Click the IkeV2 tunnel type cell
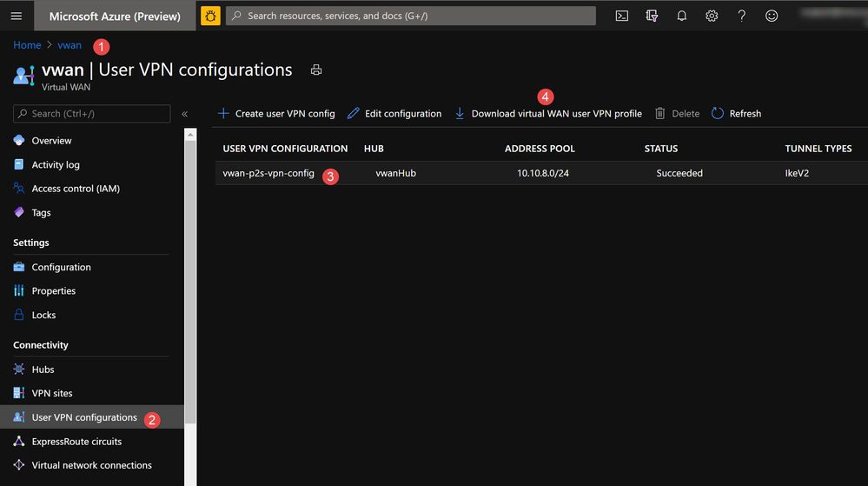Image resolution: width=868 pixels, height=486 pixels. (797, 173)
